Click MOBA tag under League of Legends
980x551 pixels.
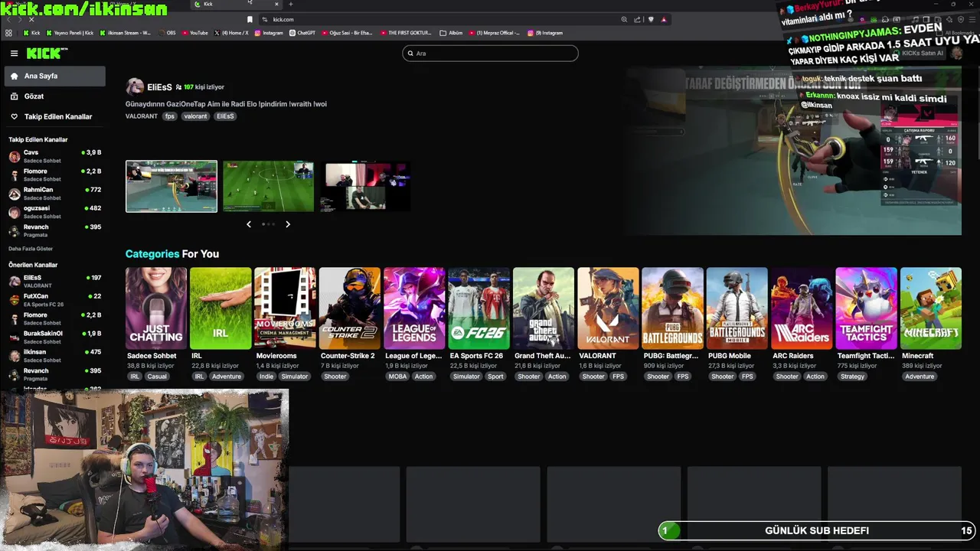[x=397, y=377]
